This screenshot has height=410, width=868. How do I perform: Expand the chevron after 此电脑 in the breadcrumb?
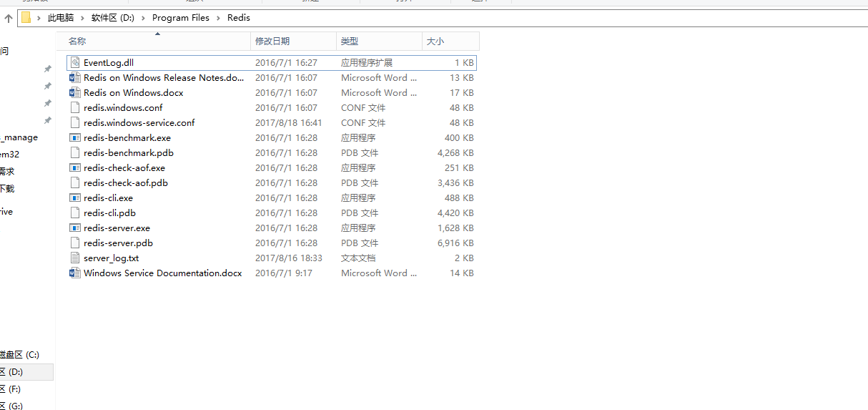click(x=82, y=18)
